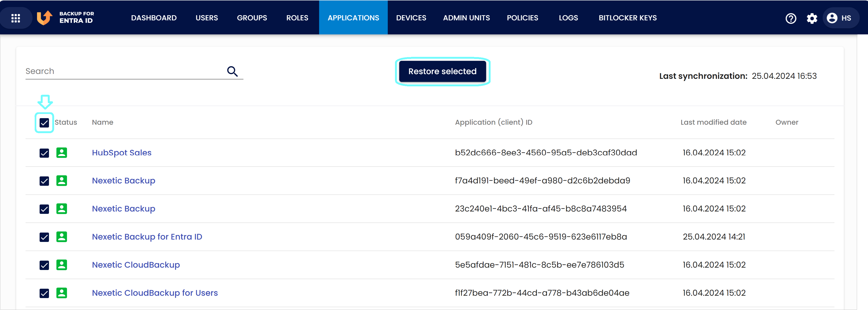
Task: Open Nexetic CloudBackup for Users link
Action: (155, 292)
